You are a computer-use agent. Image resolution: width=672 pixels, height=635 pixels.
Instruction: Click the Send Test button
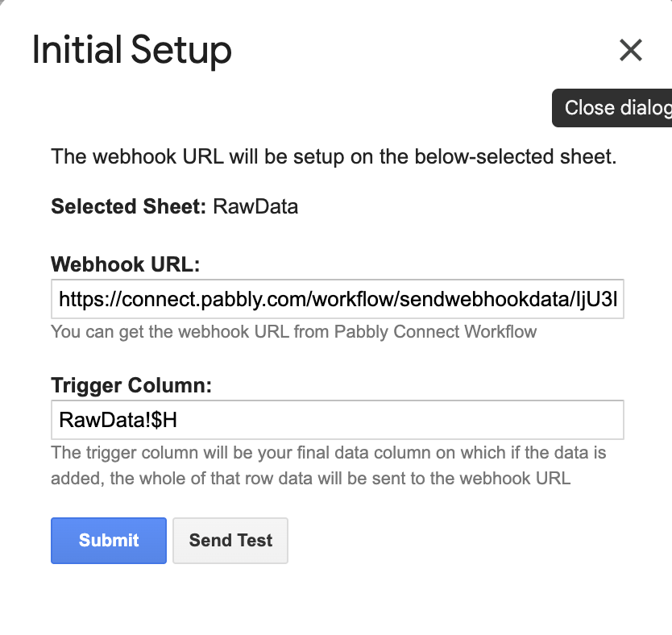coord(230,540)
